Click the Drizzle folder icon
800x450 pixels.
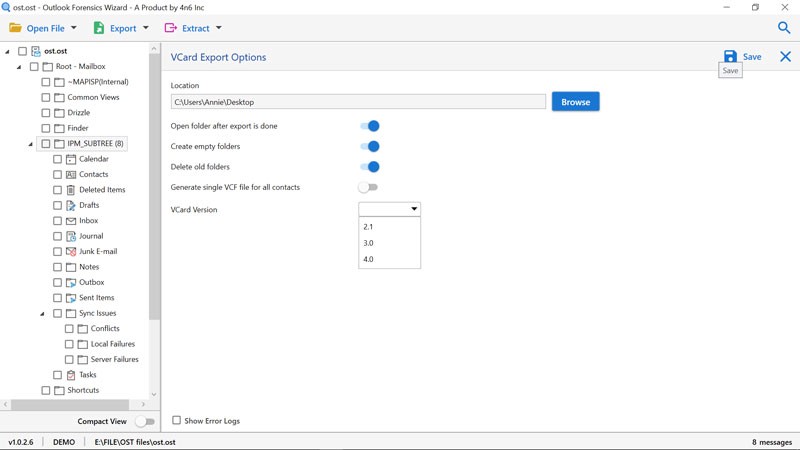point(59,113)
